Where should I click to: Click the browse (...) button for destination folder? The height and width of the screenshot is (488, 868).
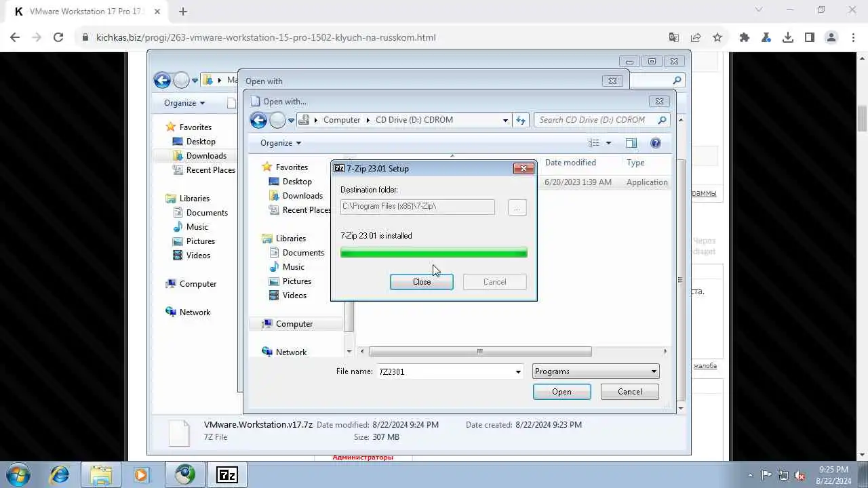(517, 207)
